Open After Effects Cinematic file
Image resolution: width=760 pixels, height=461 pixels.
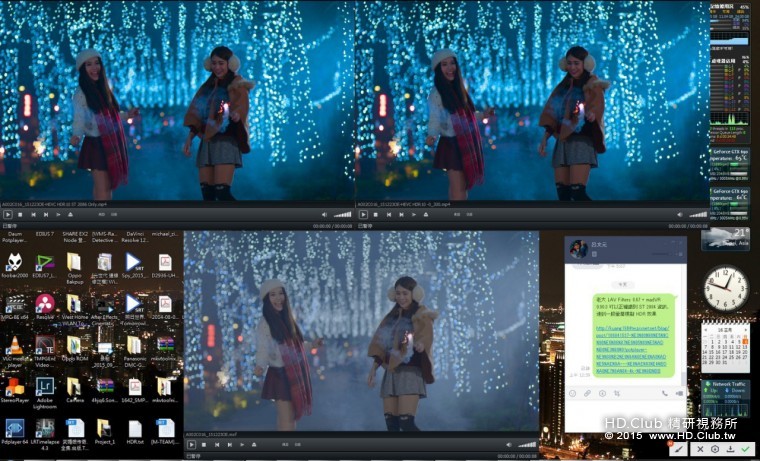tap(105, 309)
